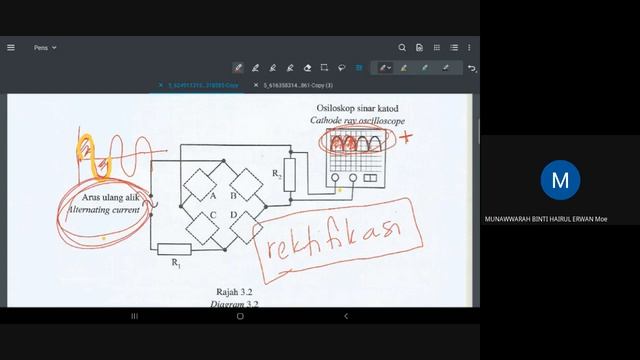
Task: Switch to the '5_616355314...861-Copy (3)' tab
Action: point(298,85)
